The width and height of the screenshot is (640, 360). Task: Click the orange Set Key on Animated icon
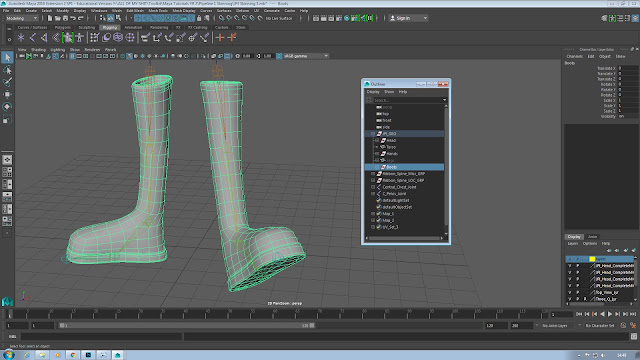click(x=232, y=38)
